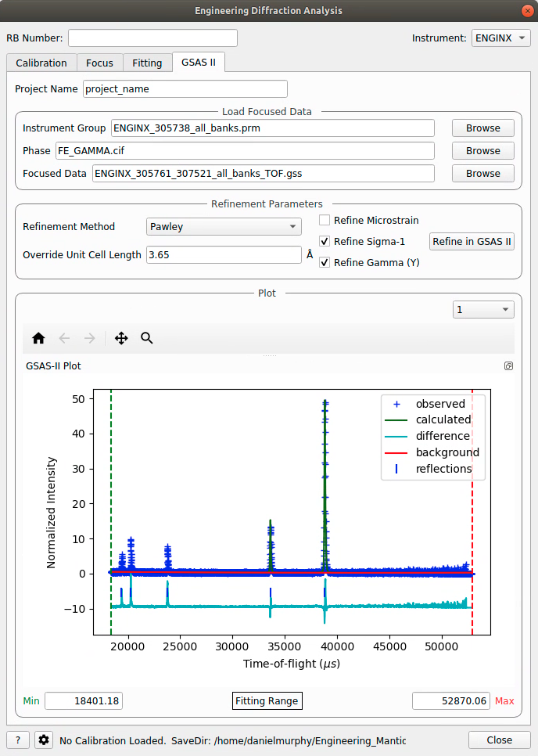
Task: Click the Override Unit Cell Length field
Action: click(224, 255)
